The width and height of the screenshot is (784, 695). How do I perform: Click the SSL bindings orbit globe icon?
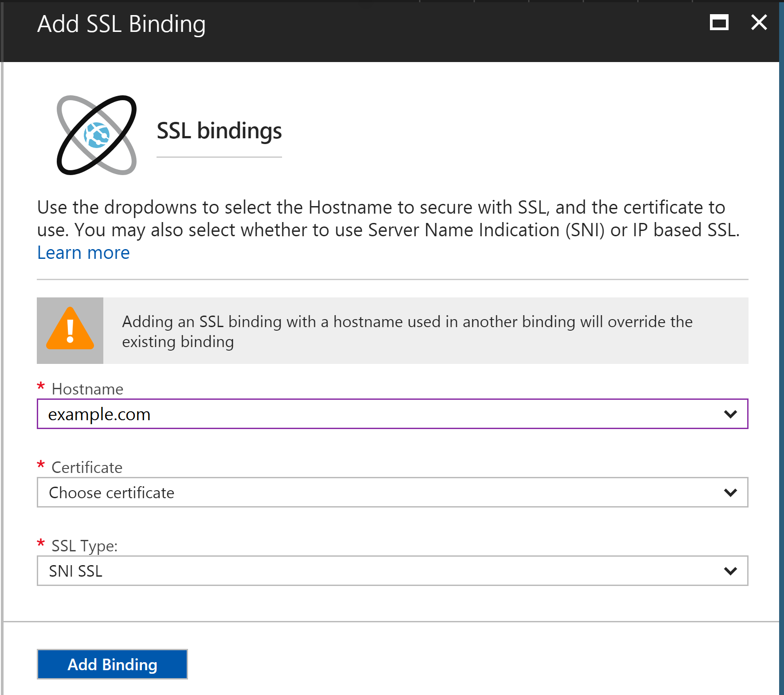[97, 135]
